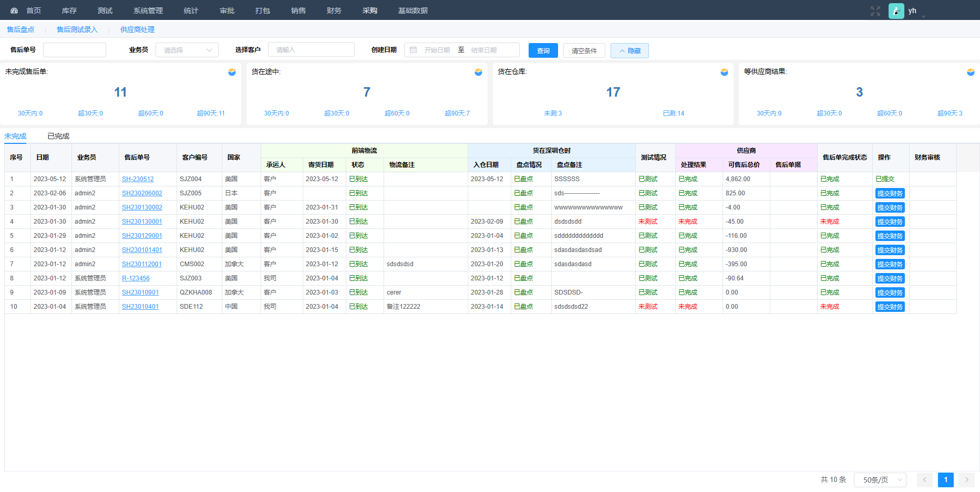Open order link SH230101401

point(142,250)
